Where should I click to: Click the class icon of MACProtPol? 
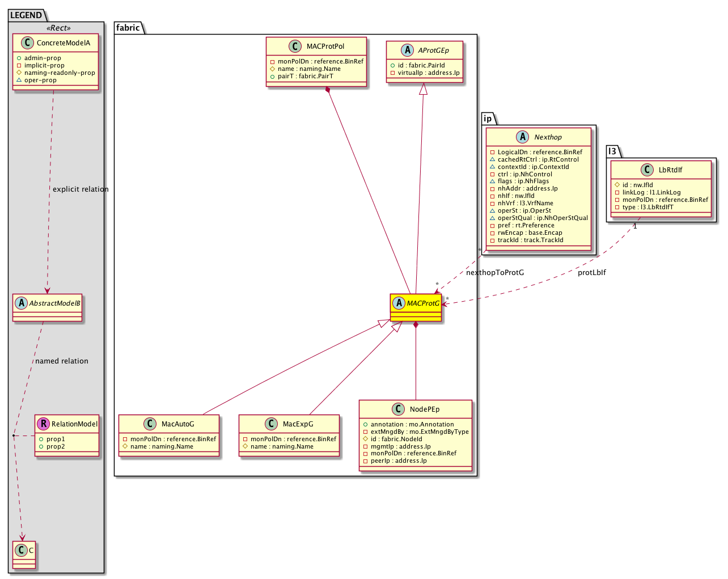pos(295,47)
